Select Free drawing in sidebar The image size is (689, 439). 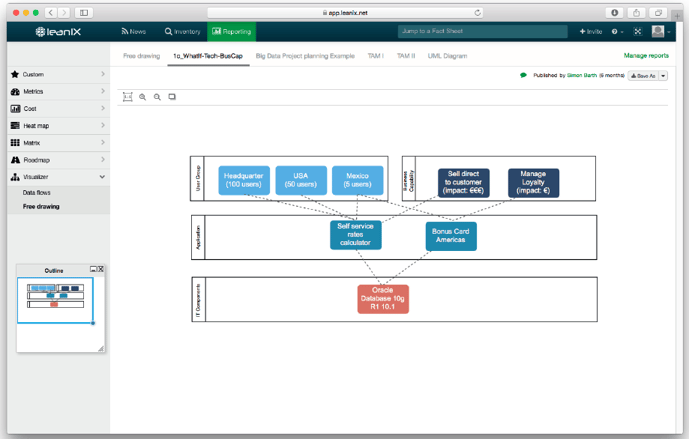pyautogui.click(x=41, y=207)
